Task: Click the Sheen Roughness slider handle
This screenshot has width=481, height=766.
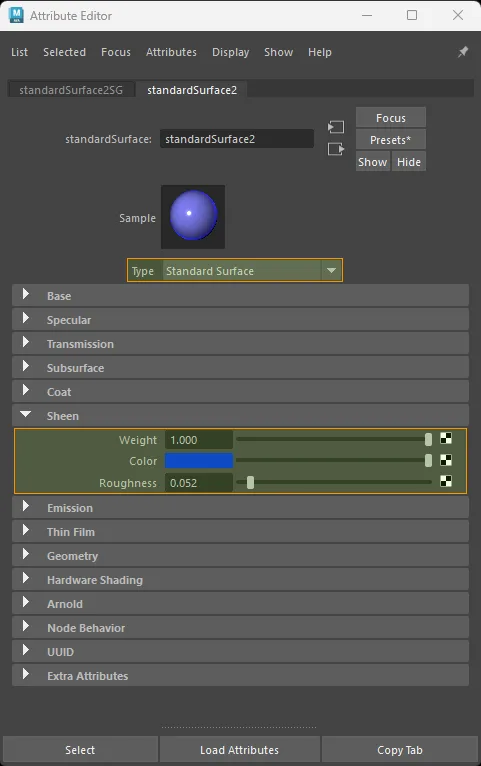Action: 251,482
